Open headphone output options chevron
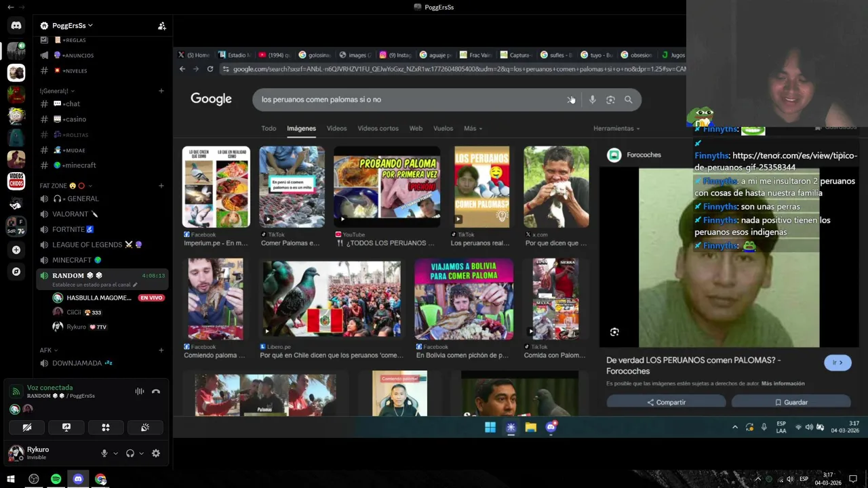The width and height of the screenshot is (868, 488). pyautogui.click(x=141, y=453)
